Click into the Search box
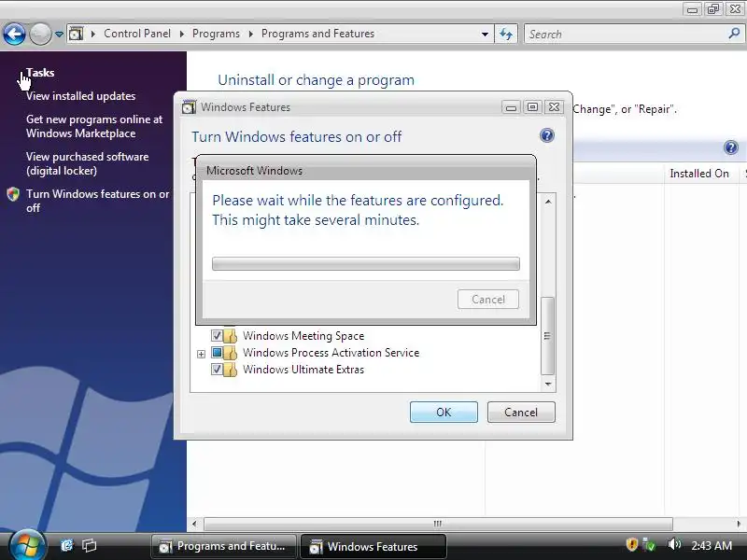 click(x=624, y=35)
